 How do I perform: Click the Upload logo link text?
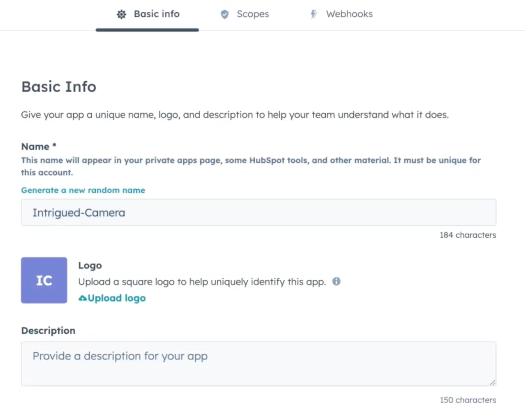point(116,298)
